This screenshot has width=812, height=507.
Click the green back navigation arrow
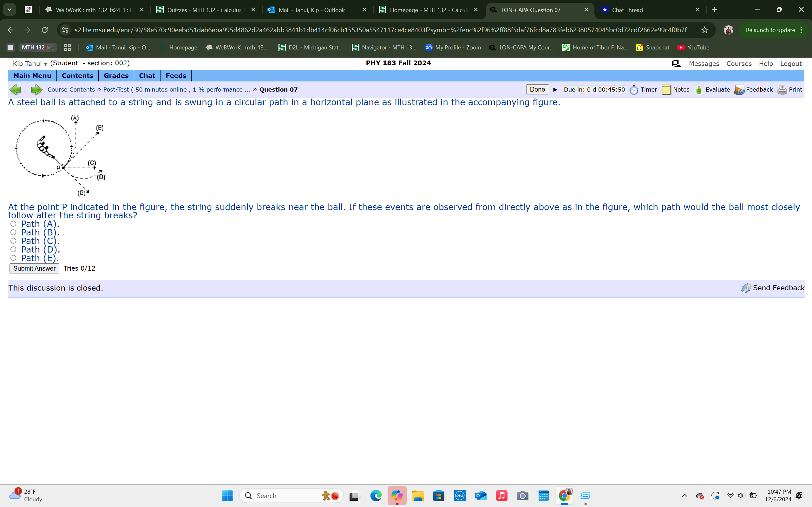(15, 90)
